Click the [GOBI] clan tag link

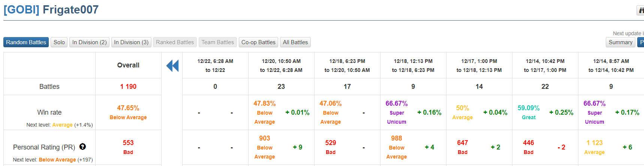tap(21, 10)
